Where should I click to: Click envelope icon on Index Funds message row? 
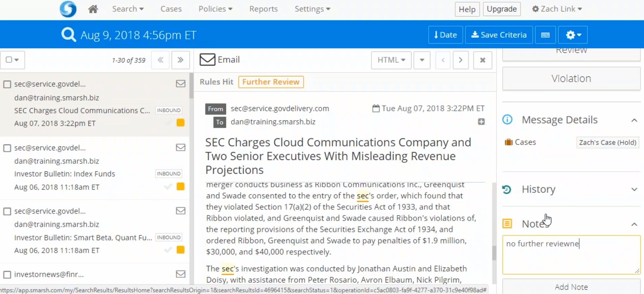181,147
